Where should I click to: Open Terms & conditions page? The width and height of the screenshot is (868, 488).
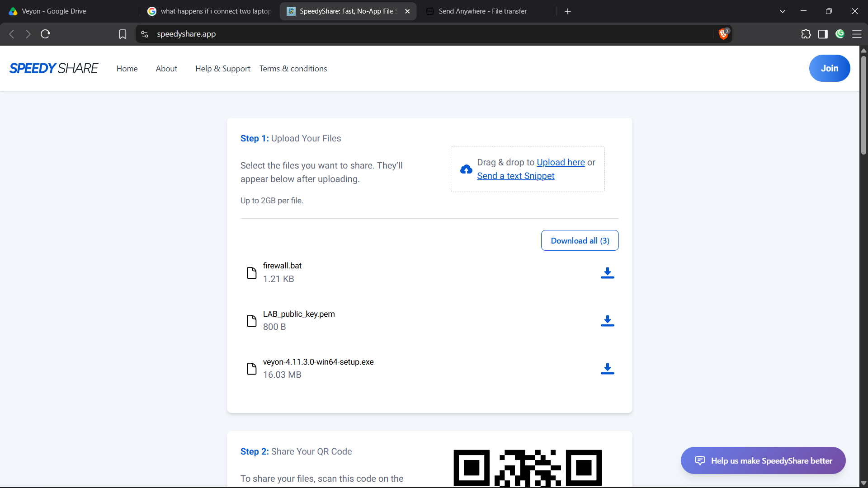coord(293,69)
